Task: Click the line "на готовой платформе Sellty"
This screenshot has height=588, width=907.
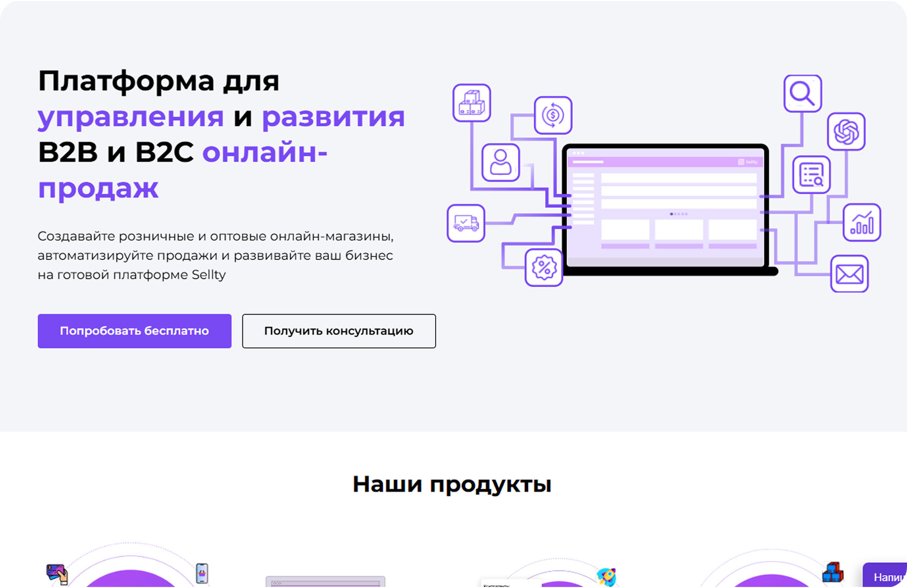Action: [132, 275]
